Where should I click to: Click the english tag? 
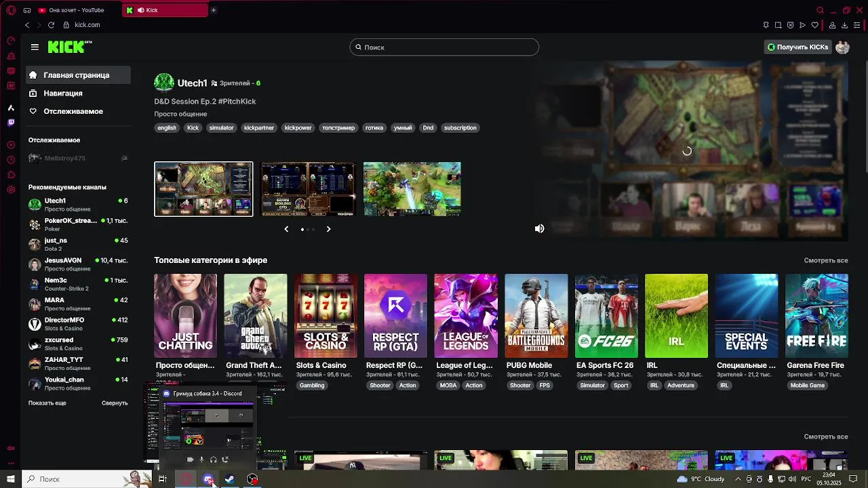click(x=167, y=127)
